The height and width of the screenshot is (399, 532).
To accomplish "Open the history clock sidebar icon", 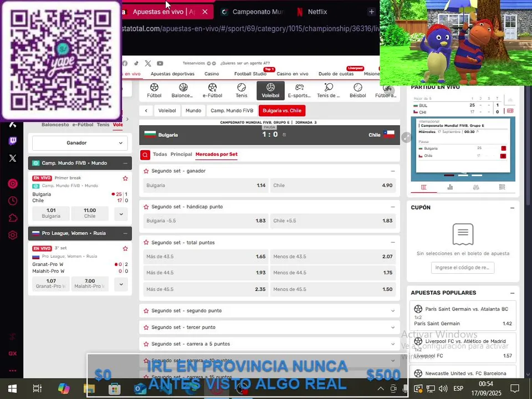I will coord(13,201).
